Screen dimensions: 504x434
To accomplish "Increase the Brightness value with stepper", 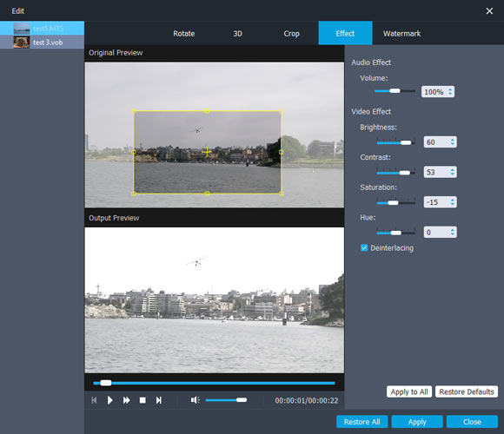I will (453, 140).
